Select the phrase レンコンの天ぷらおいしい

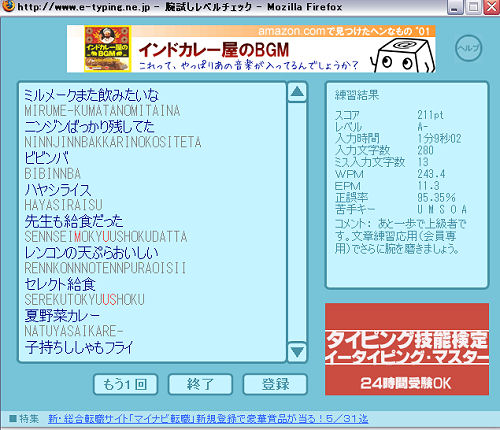(91, 253)
